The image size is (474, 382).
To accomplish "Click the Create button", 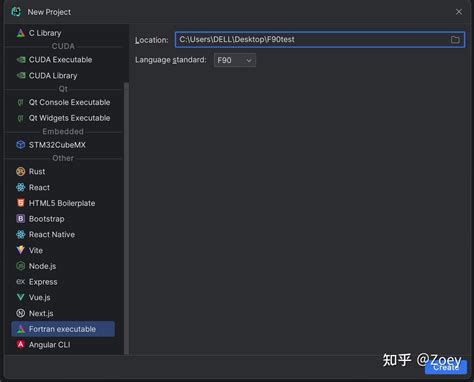I will click(x=446, y=367).
